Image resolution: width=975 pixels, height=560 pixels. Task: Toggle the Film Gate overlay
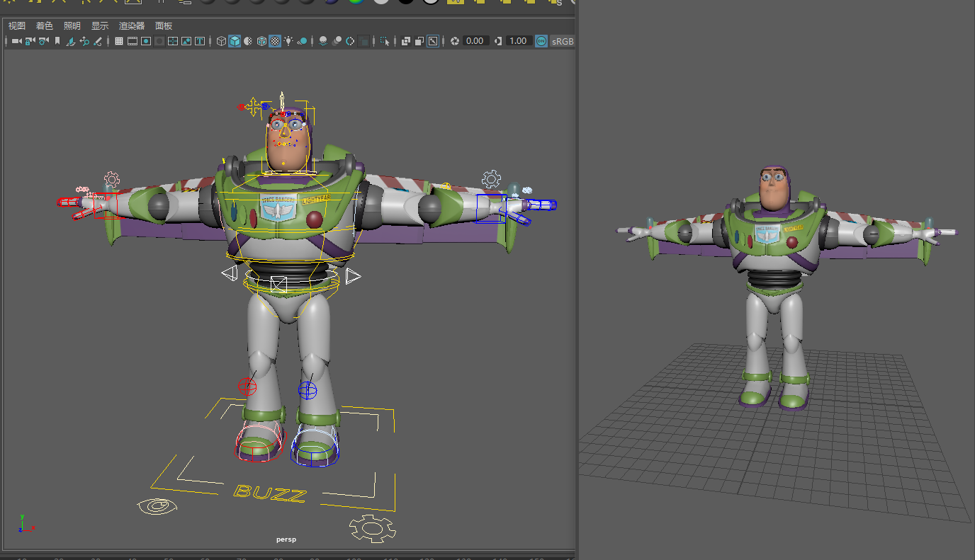point(133,41)
